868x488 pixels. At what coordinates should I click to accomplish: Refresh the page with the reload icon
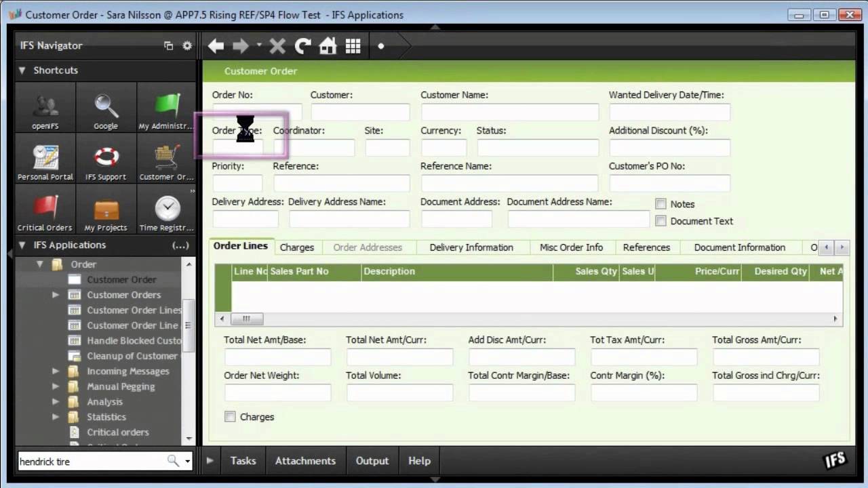click(x=303, y=45)
